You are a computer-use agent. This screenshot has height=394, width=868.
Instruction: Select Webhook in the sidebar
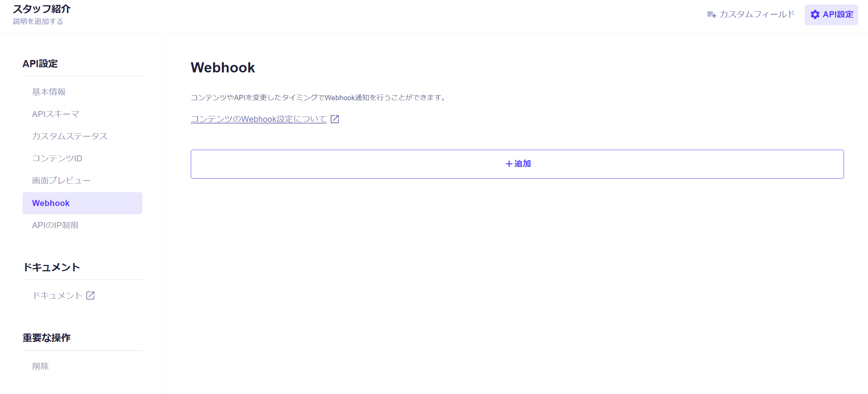pyautogui.click(x=82, y=203)
